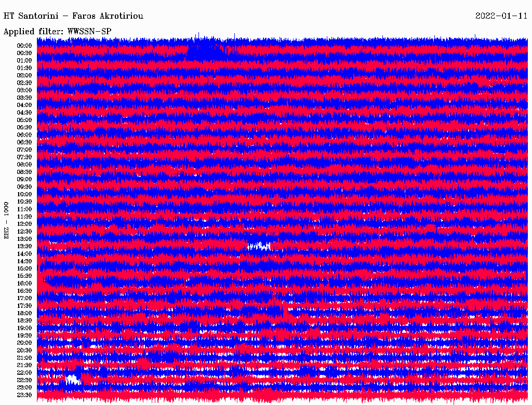Click the 00:00 time label

click(x=24, y=46)
